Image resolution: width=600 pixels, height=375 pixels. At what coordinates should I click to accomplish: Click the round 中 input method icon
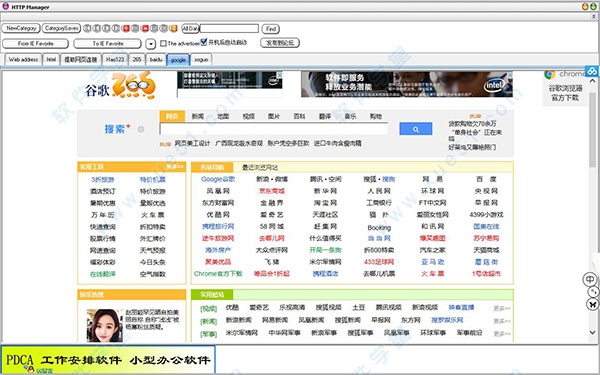590,279
